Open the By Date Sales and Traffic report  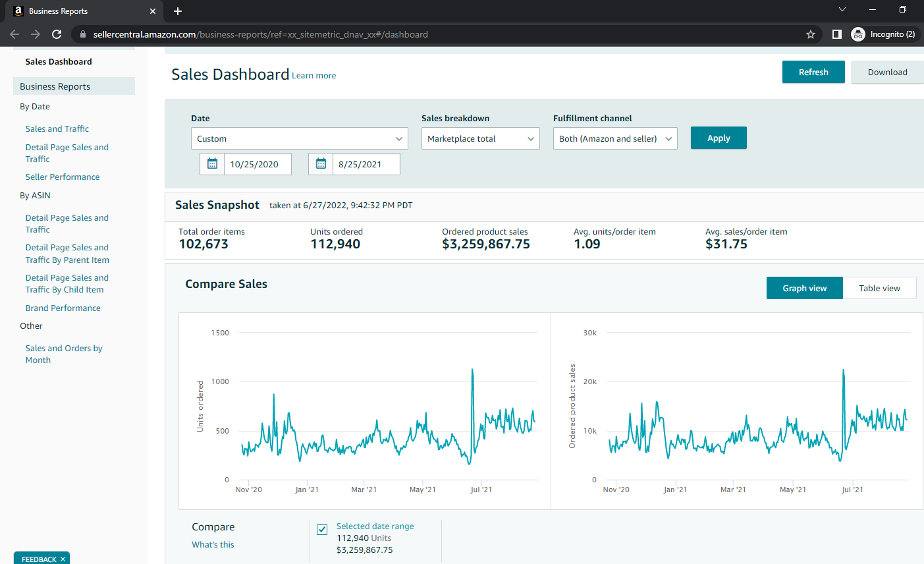[57, 129]
